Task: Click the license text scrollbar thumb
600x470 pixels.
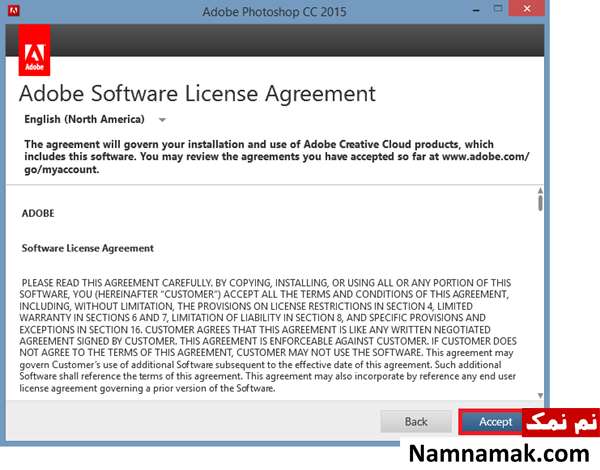Action: 540,203
